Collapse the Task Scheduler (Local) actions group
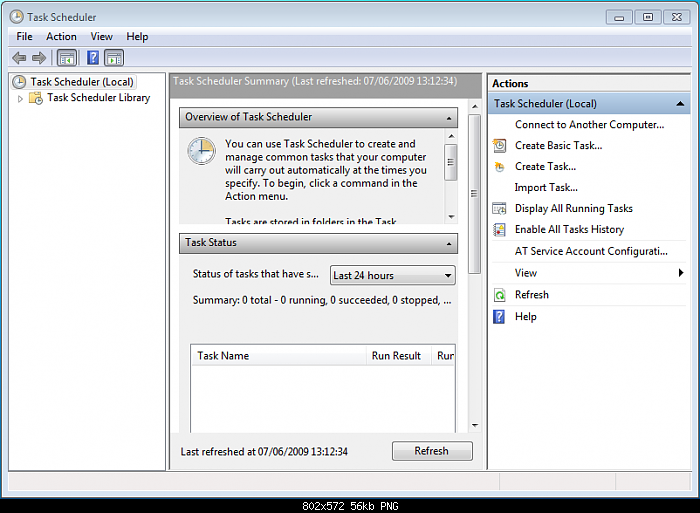Image resolution: width=700 pixels, height=513 pixels. (x=681, y=104)
